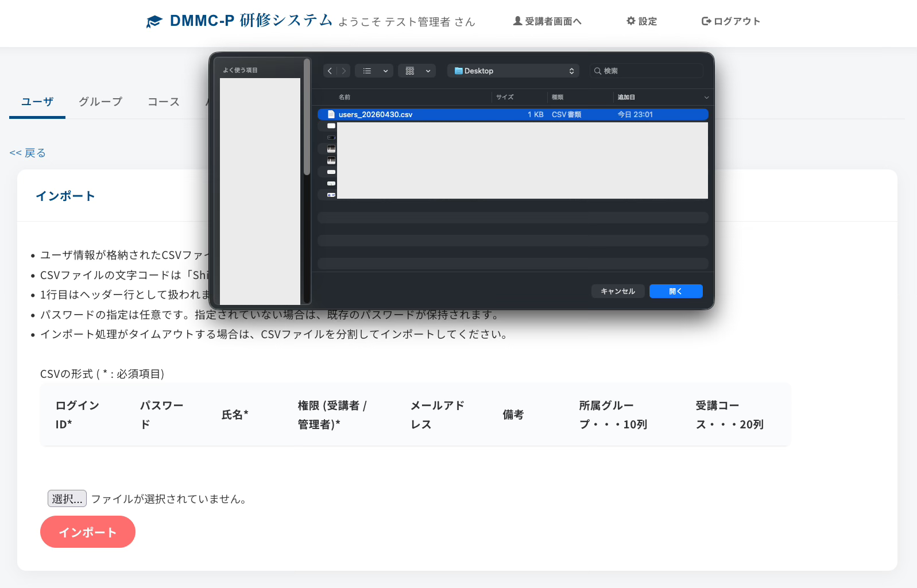Click the CSV file icon for users_20260430.csv
This screenshot has width=917, height=588.
click(x=331, y=114)
